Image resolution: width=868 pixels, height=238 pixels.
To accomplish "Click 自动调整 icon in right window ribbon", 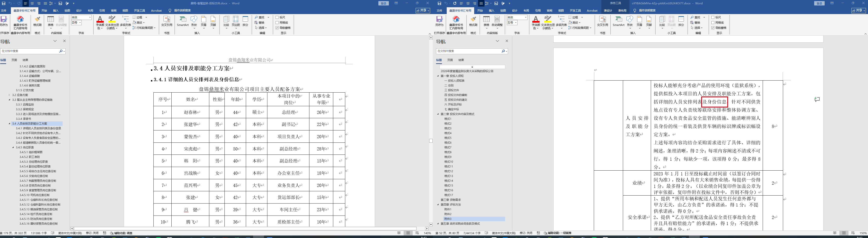I will point(497,21).
